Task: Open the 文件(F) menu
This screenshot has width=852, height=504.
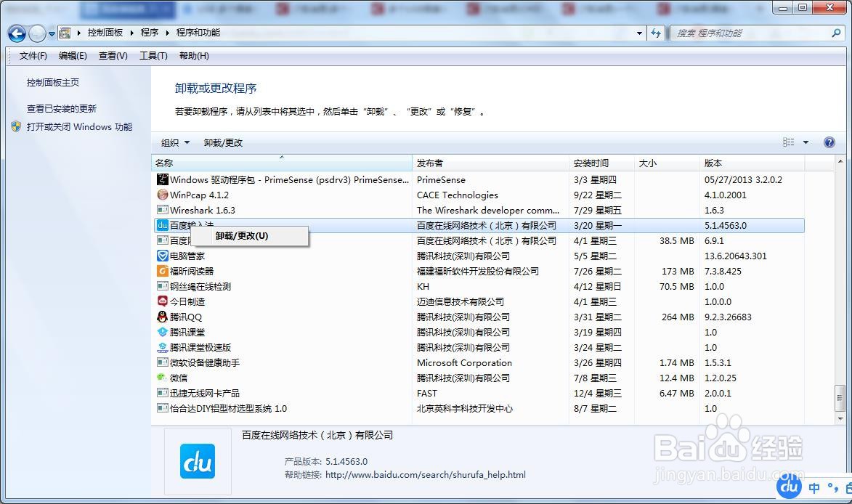Action: pos(33,55)
